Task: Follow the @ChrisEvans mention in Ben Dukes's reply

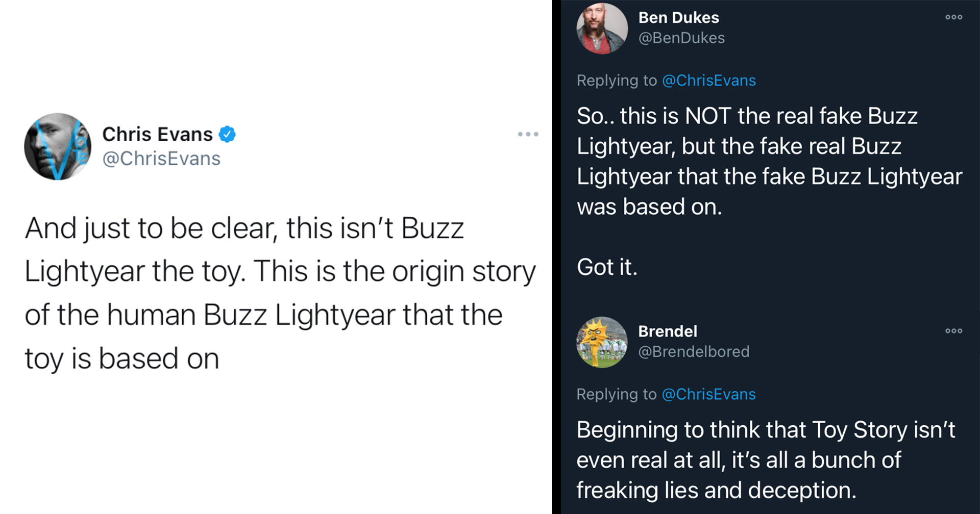Action: (709, 81)
